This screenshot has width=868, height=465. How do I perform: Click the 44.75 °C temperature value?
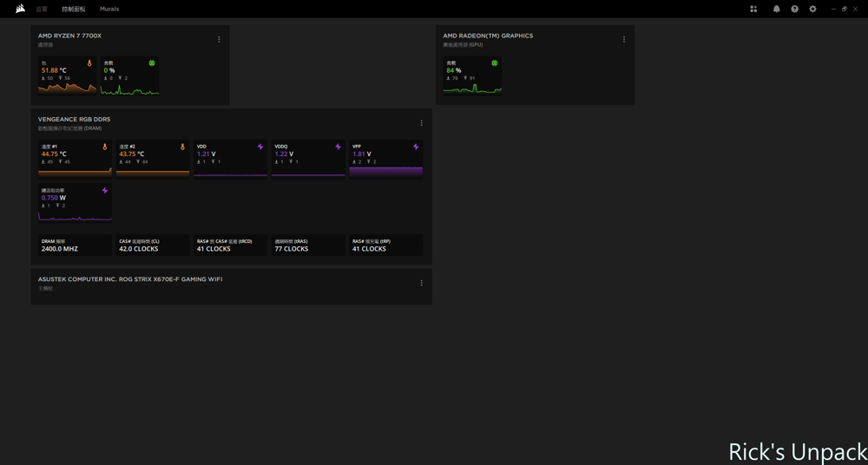54,154
